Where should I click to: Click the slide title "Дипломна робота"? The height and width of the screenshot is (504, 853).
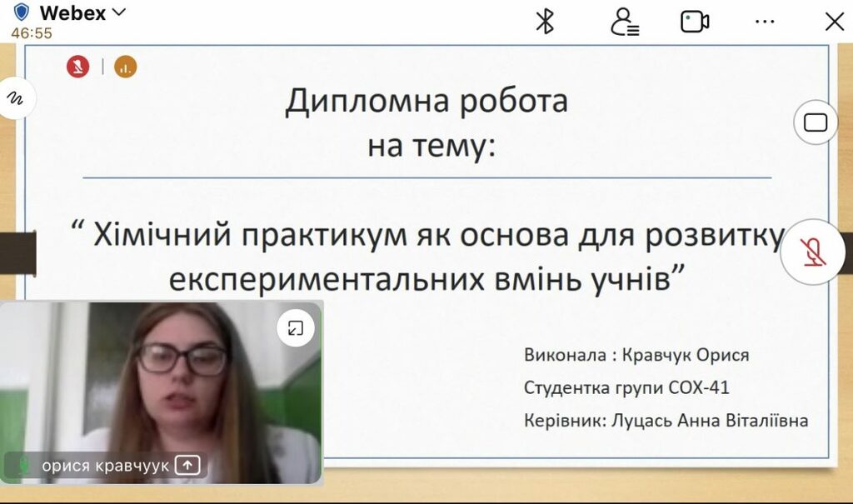[426, 101]
